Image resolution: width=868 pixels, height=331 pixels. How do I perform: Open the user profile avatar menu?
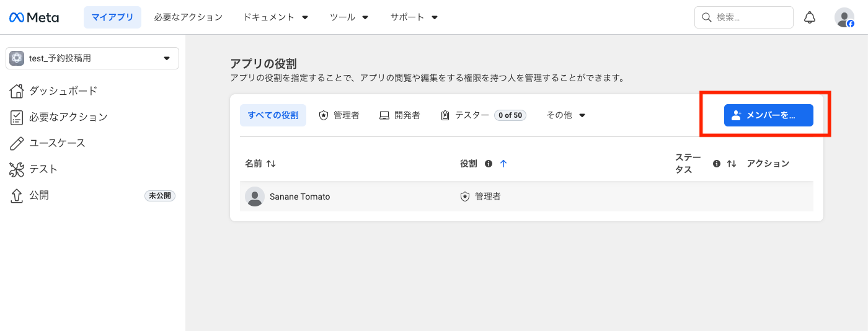844,17
